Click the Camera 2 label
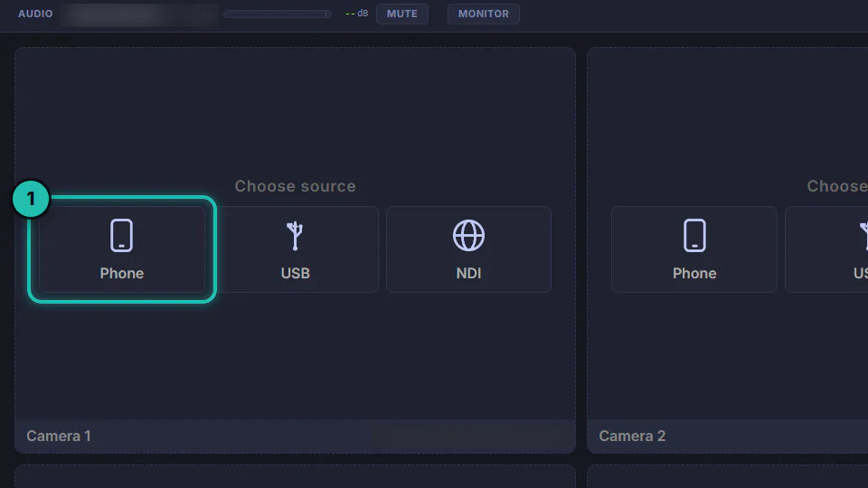Viewport: 868px width, 488px height. [x=632, y=436]
